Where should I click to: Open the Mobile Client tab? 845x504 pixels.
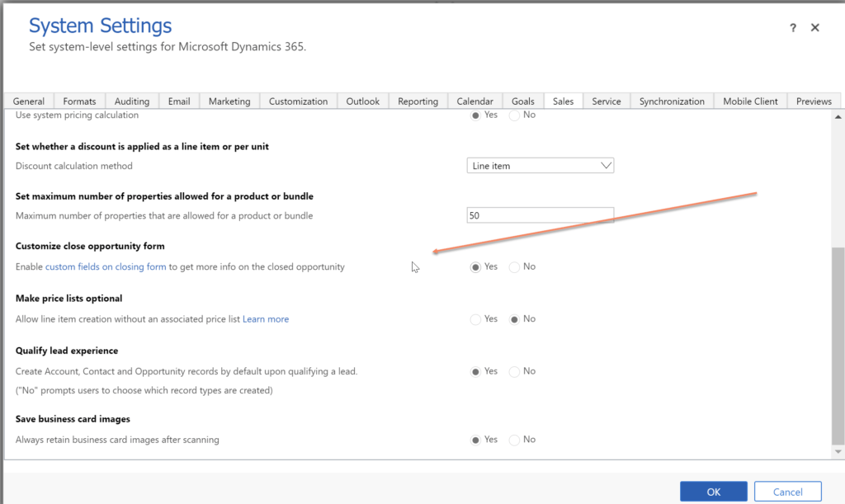(750, 101)
